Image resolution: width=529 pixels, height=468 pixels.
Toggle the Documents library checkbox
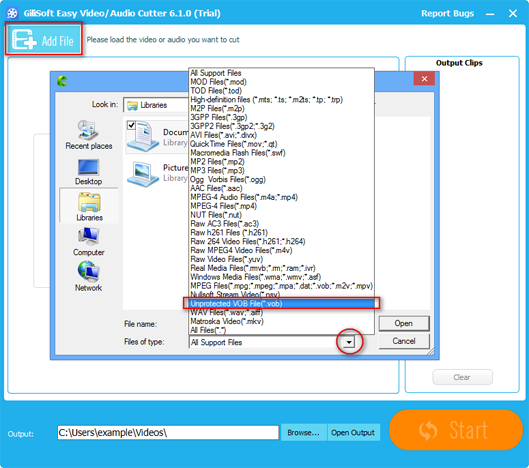pyautogui.click(x=131, y=126)
